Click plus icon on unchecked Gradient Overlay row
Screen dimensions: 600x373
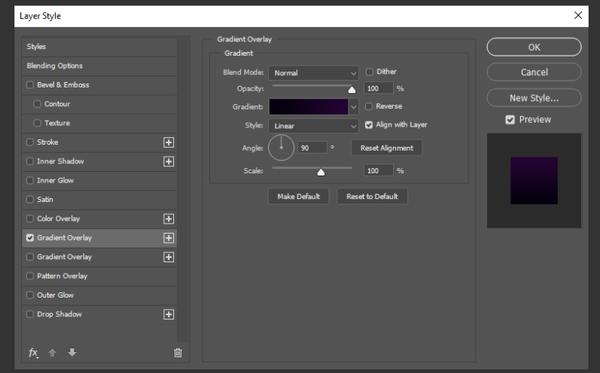(168, 257)
